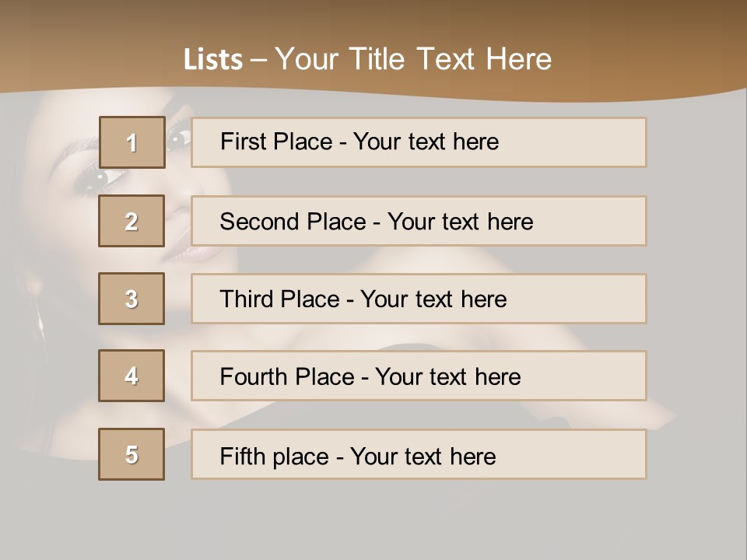Select the Your Title Text Here text
Image resolution: width=747 pixels, height=560 pixels.
point(413,59)
